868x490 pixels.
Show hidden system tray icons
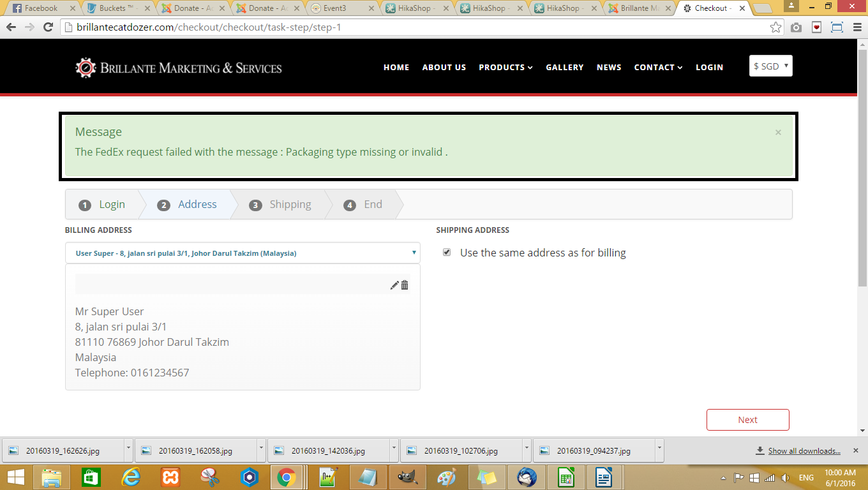coord(724,478)
